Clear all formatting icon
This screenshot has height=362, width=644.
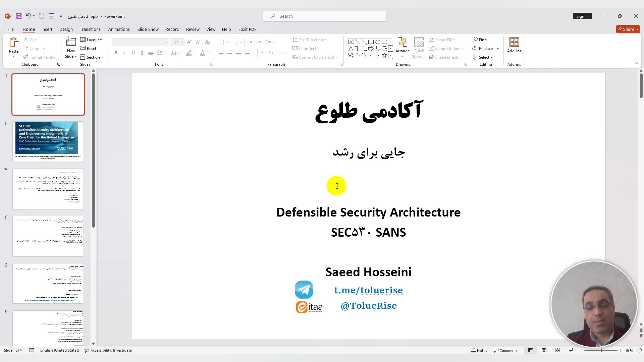click(x=208, y=42)
